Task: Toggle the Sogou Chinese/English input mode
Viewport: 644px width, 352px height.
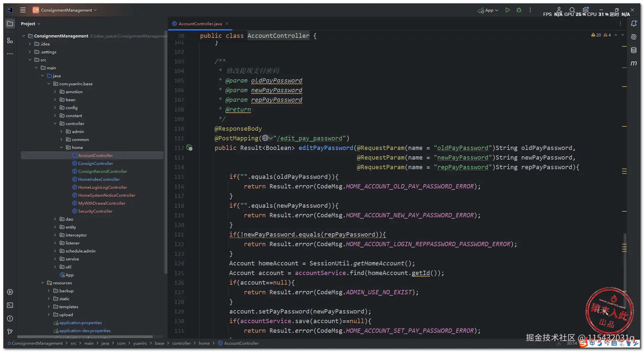Action: [x=592, y=343]
